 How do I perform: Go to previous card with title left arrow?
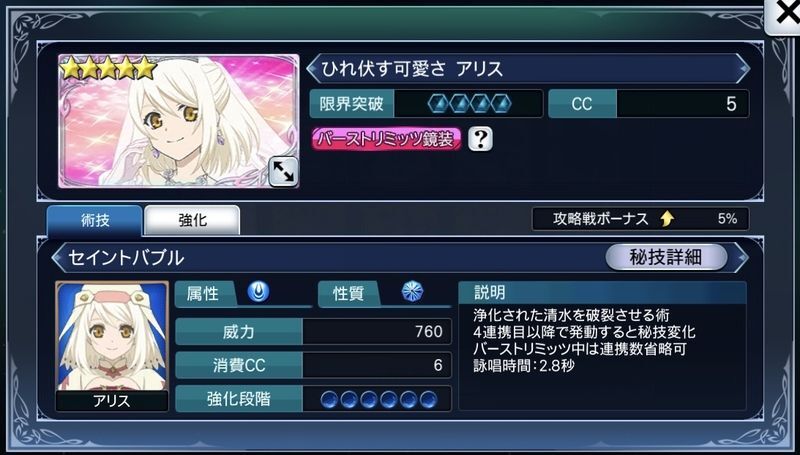click(x=313, y=68)
